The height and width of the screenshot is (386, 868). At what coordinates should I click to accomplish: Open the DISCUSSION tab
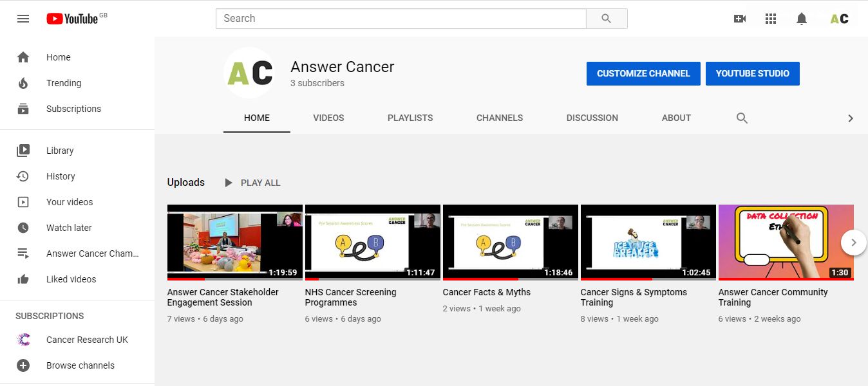coord(592,118)
